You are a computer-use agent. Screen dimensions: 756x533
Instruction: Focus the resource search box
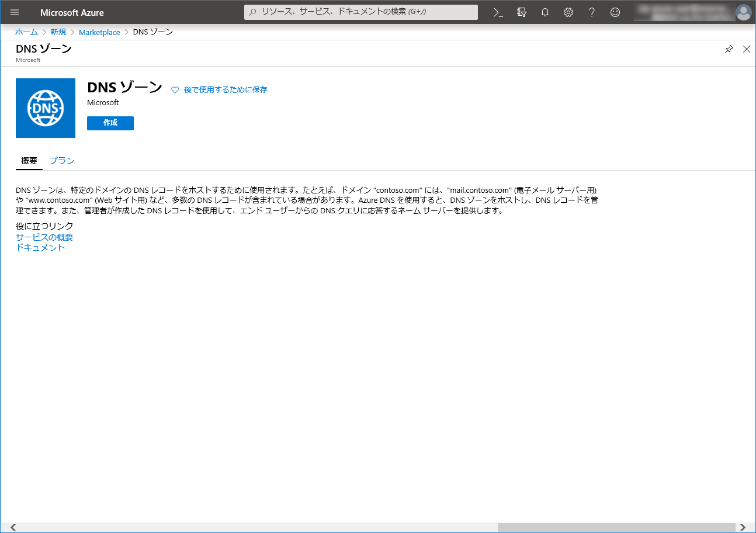pyautogui.click(x=361, y=12)
